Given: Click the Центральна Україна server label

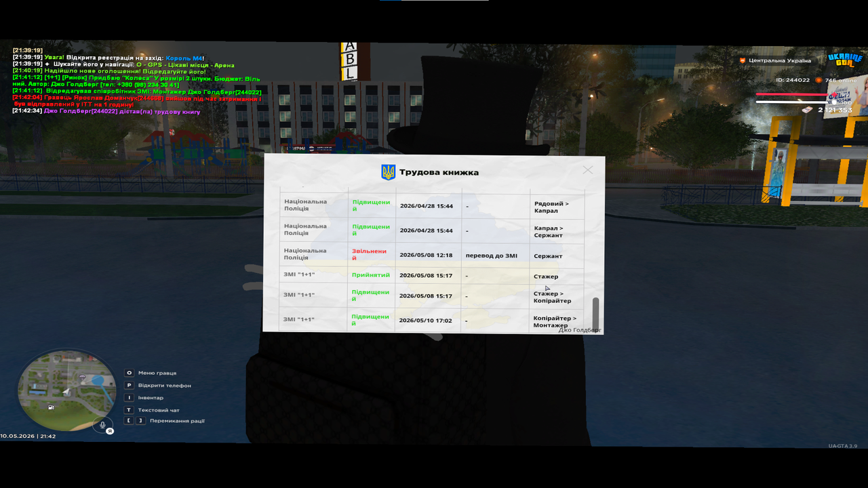Looking at the screenshot, I should [779, 60].
